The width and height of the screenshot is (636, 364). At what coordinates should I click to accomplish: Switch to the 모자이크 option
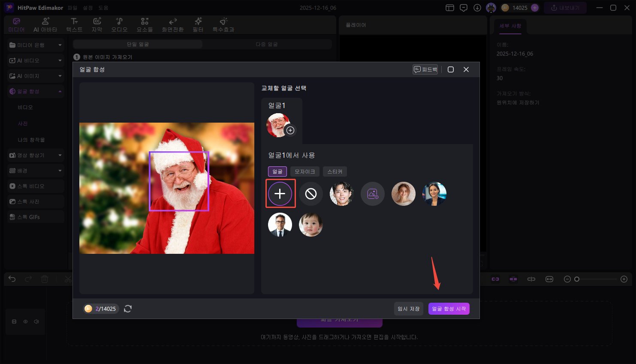(304, 171)
